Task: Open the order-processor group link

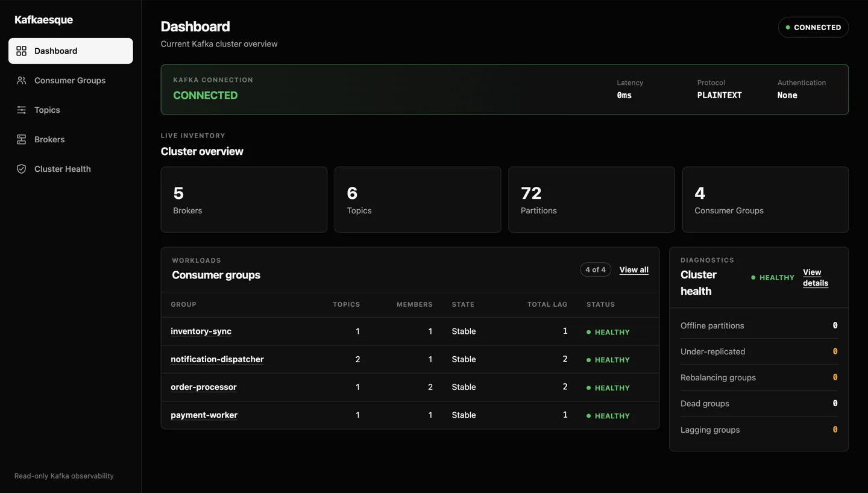Action: click(203, 387)
